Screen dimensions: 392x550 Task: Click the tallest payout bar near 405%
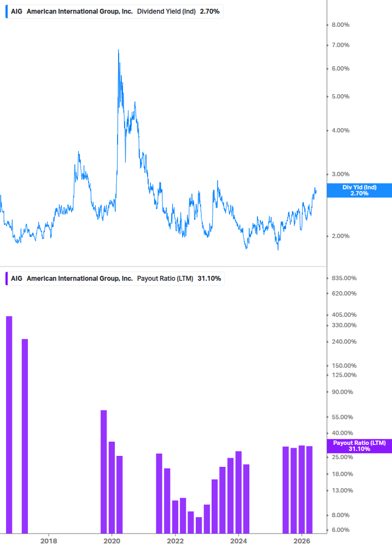(x=9, y=425)
